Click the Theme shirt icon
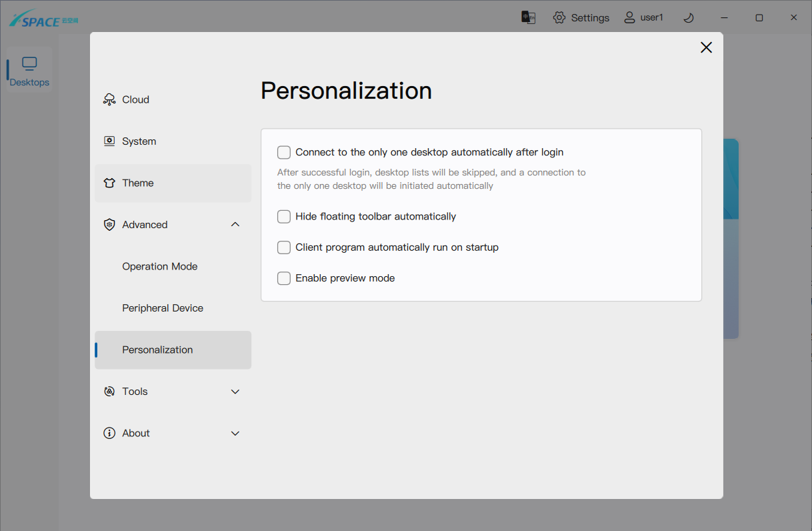Screen dimensions: 812x531 [109, 183]
